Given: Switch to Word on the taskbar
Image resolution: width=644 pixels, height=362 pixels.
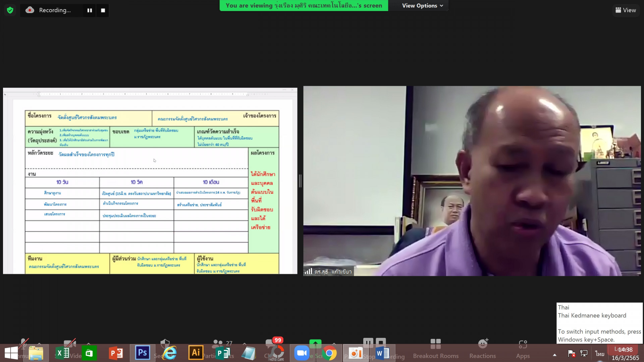Looking at the screenshot, I should (x=382, y=353).
